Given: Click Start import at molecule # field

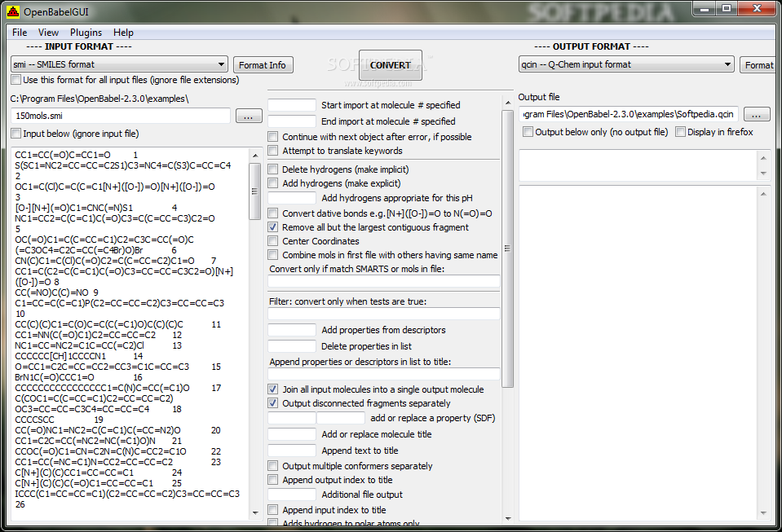Looking at the screenshot, I should point(292,105).
